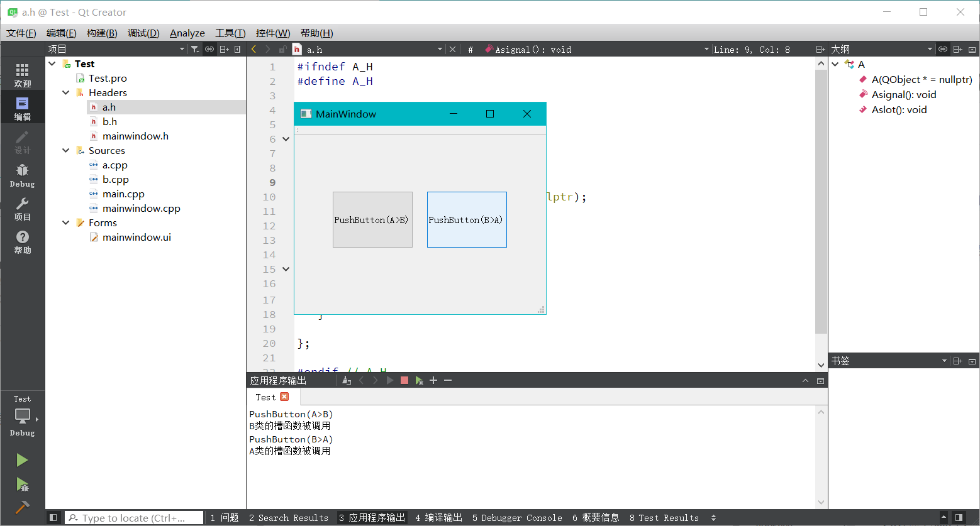Viewport: 980px width, 526px height.
Task: Open the Asignal() symbol dropdown
Action: pyautogui.click(x=596, y=49)
